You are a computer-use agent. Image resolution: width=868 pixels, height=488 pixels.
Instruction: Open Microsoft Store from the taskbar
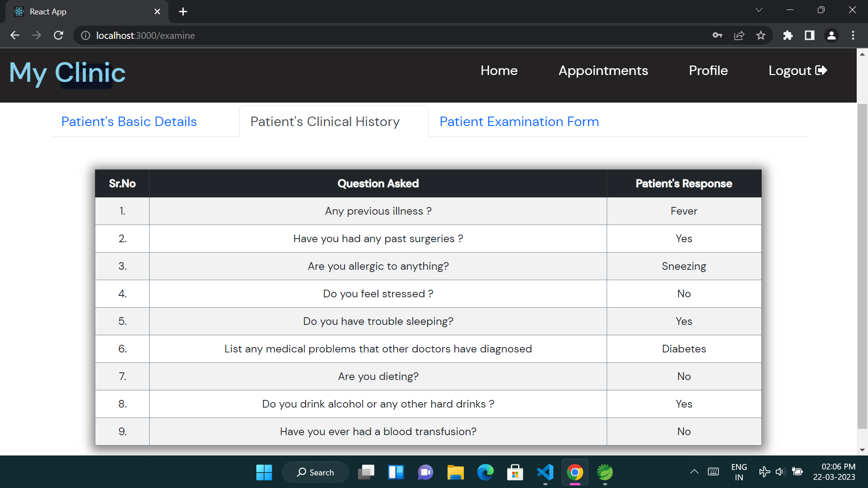pos(515,472)
